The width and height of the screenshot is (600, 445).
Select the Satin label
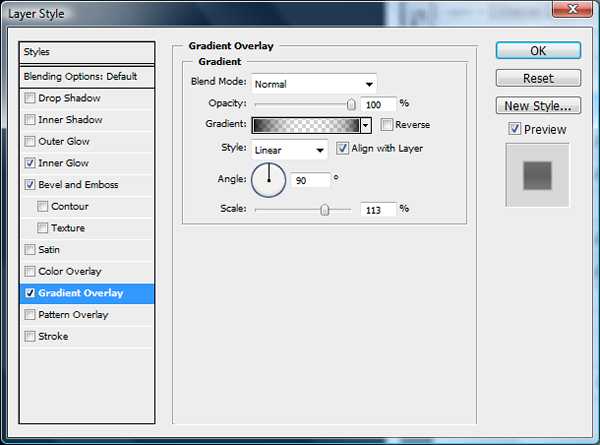pos(49,250)
